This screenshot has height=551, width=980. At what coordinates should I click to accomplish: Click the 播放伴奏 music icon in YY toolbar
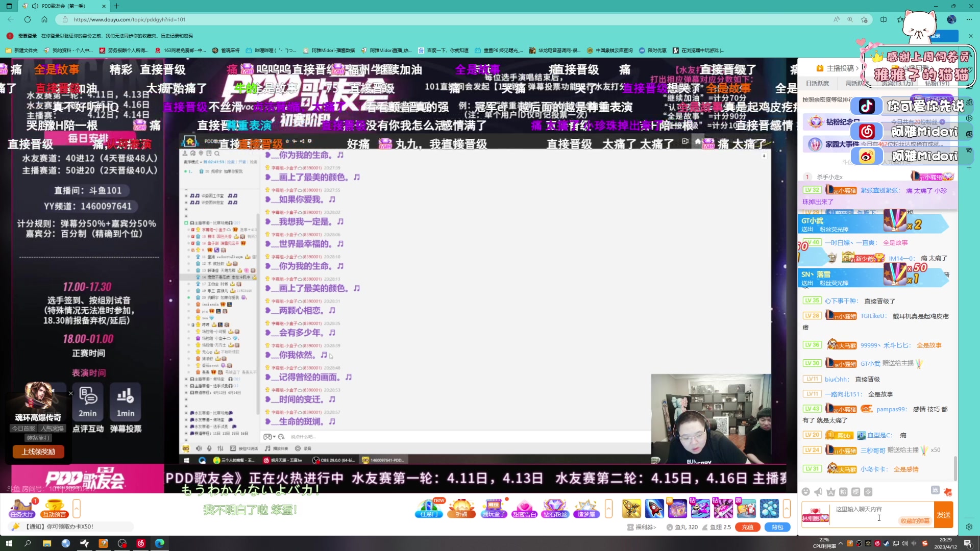[267, 448]
